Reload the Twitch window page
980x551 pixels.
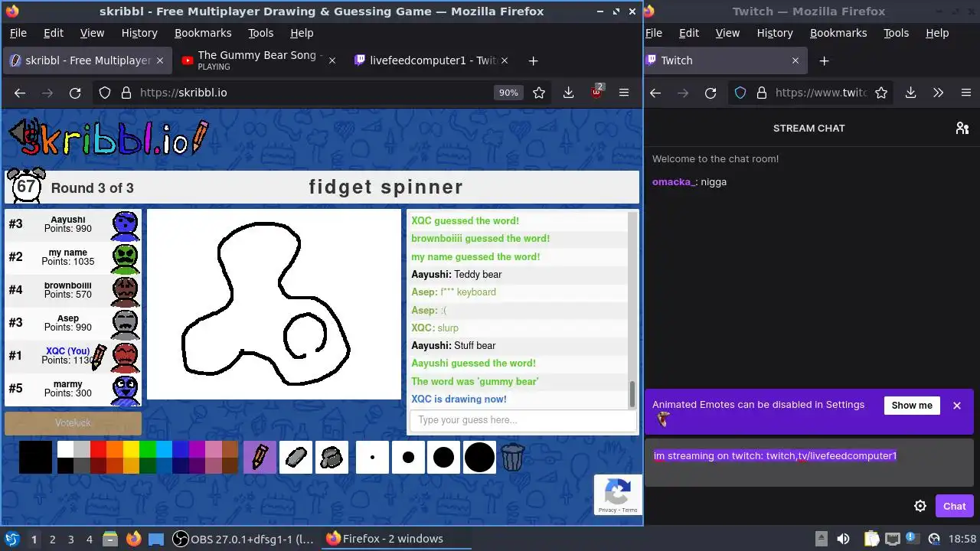pyautogui.click(x=710, y=93)
